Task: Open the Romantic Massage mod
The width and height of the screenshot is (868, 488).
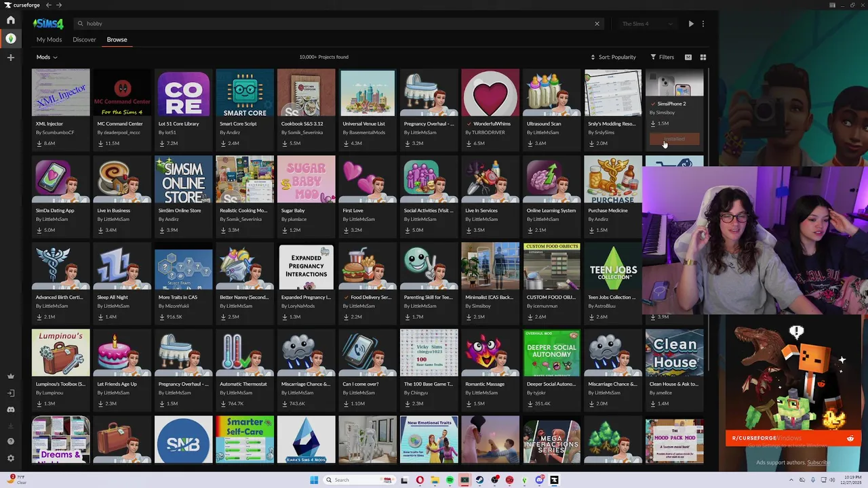Action: click(x=490, y=369)
